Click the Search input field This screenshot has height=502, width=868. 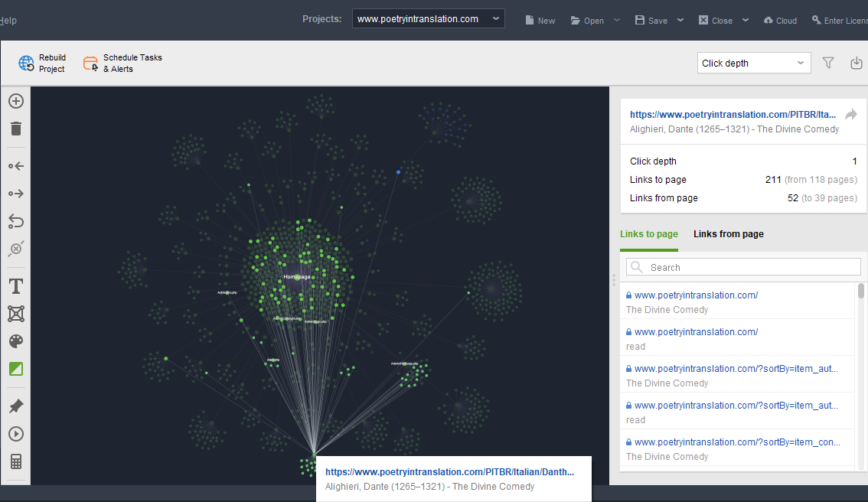click(743, 267)
